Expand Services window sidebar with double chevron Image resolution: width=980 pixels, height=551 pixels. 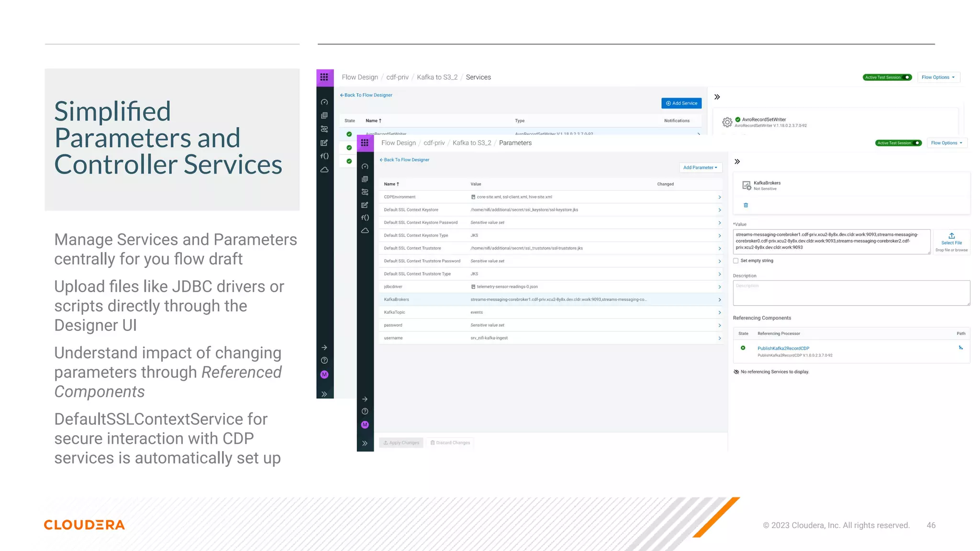click(324, 394)
